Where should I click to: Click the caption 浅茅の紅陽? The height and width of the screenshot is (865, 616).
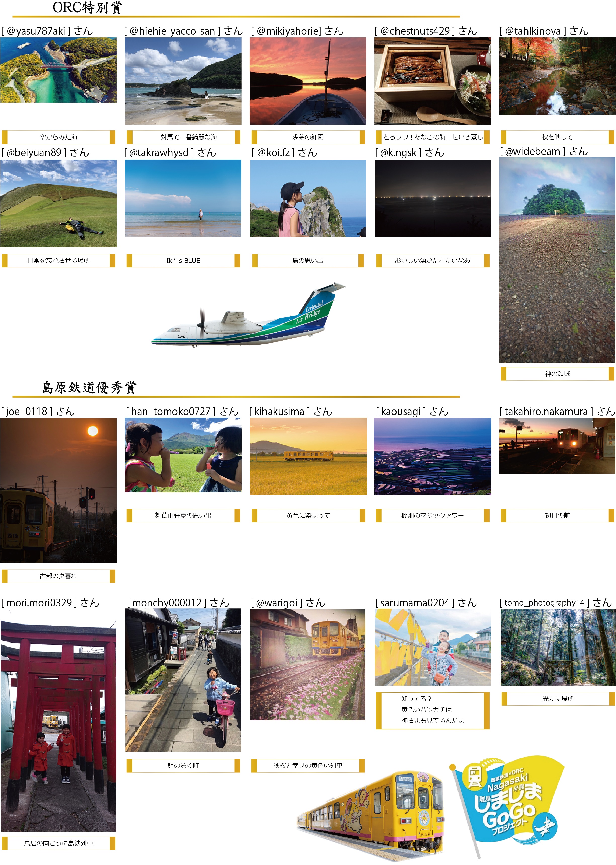[307, 137]
